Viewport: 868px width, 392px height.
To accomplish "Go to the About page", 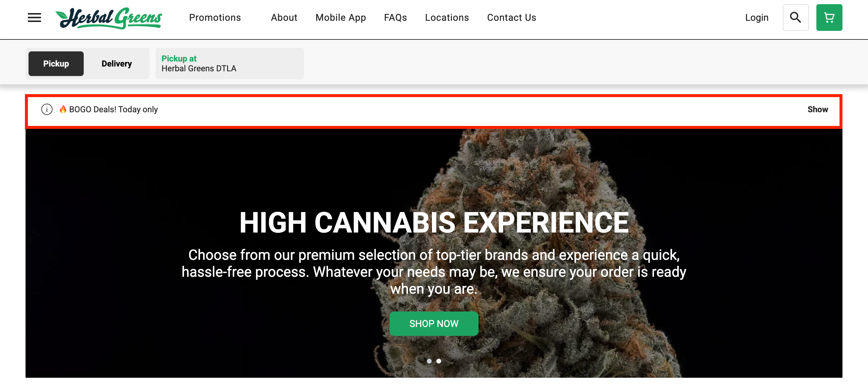I will (284, 18).
